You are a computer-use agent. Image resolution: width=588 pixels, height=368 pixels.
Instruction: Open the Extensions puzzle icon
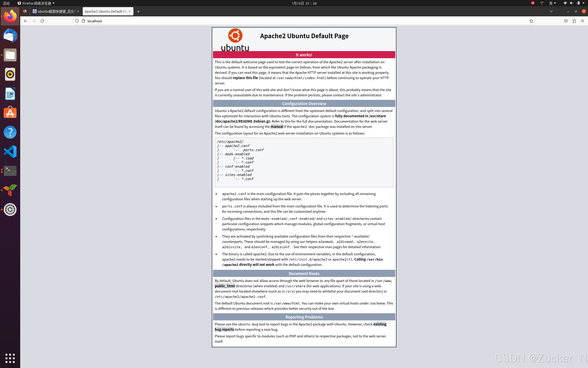pyautogui.click(x=574, y=21)
